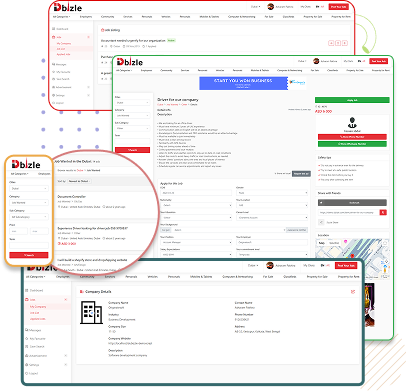Screen dimensions: 406x391
Task: Collapse the Jobs section in the bottom sidebar
Action: point(66,300)
